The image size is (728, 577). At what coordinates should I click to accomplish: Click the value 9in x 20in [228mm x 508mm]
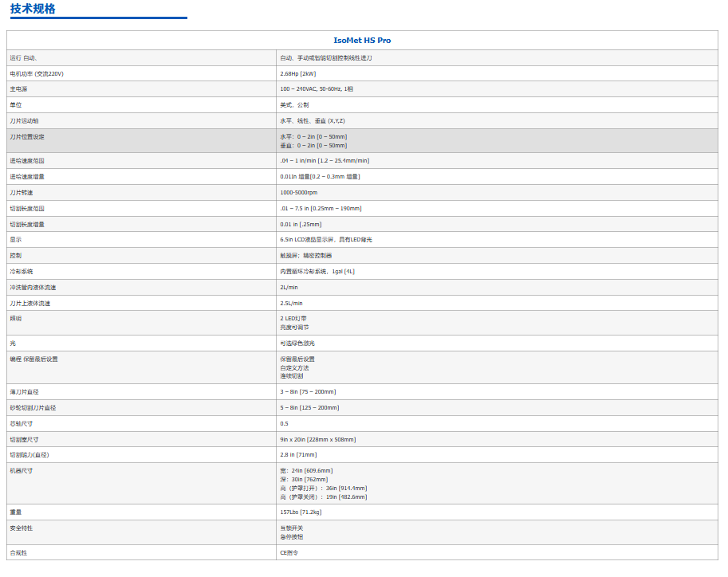318,440
